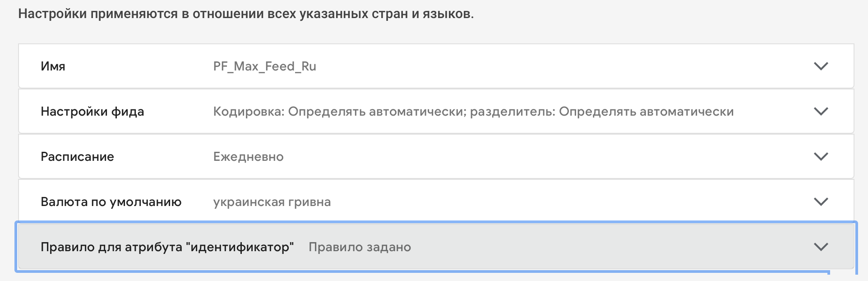
Task: Click the Настройки фида label
Action: 92,112
